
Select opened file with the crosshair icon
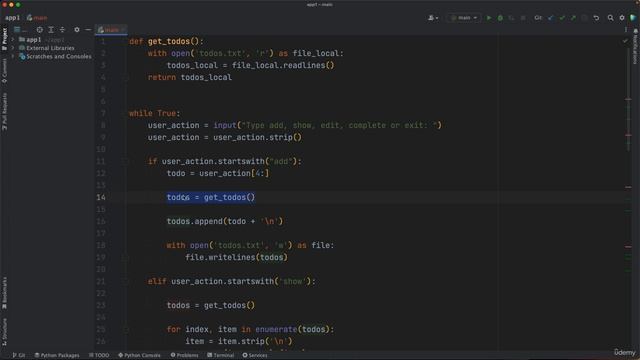point(40,30)
